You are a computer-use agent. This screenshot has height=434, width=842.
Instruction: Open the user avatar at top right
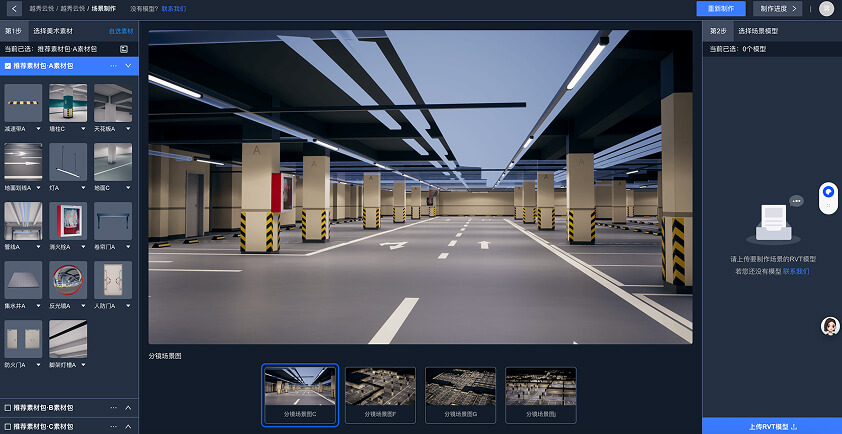(825, 9)
